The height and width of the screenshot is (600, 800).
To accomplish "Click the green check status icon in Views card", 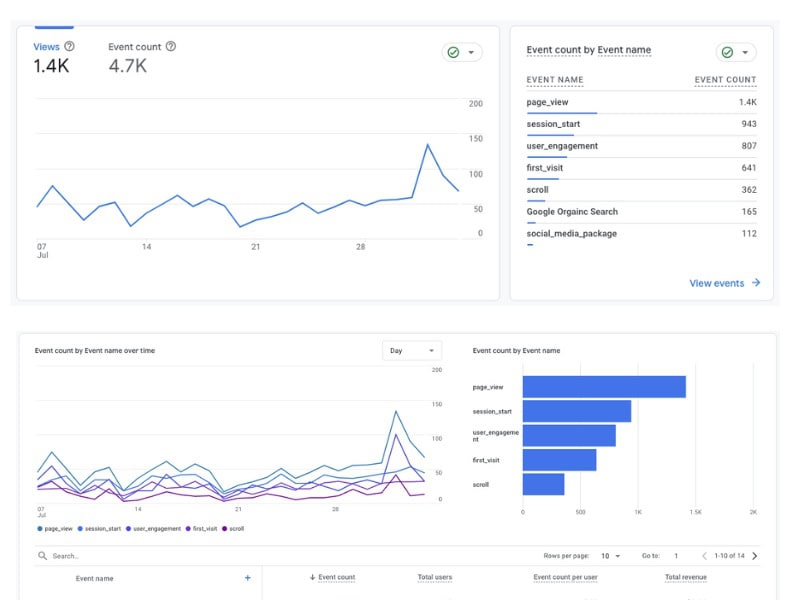I will [x=453, y=52].
